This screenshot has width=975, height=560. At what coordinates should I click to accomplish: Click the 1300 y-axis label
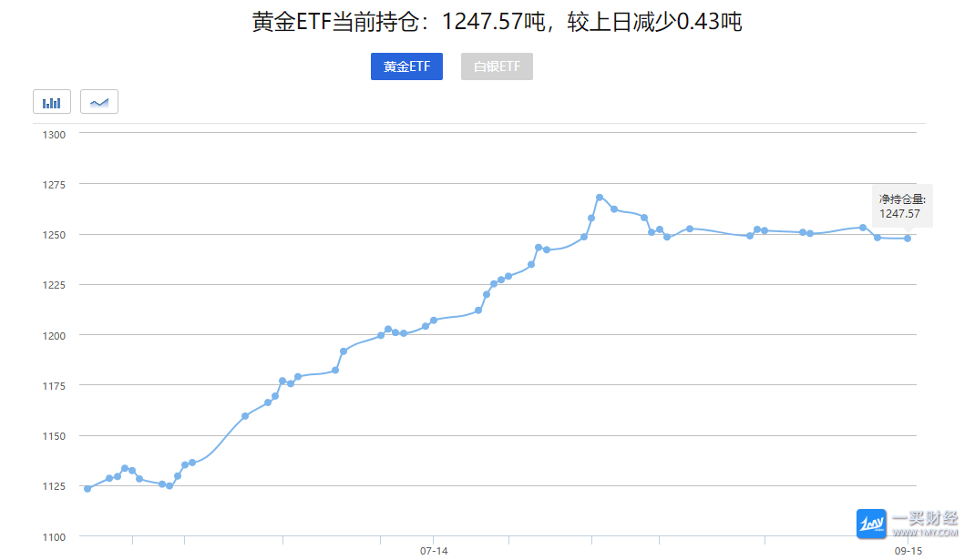coord(54,135)
